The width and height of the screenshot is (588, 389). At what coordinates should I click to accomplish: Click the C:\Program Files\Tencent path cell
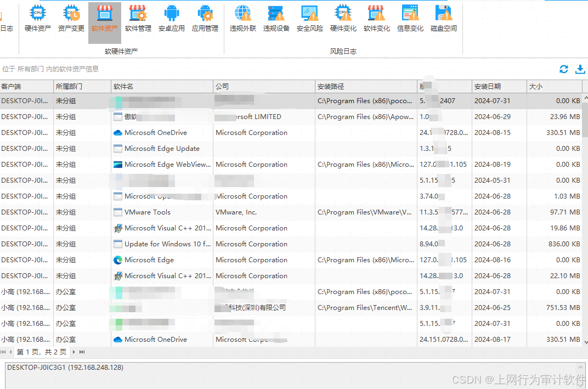pos(365,308)
